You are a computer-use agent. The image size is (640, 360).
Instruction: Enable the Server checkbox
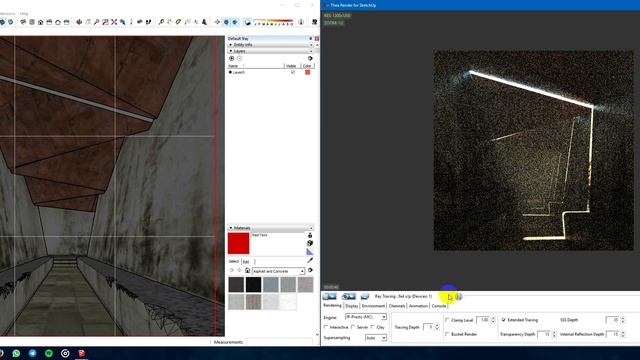353,327
